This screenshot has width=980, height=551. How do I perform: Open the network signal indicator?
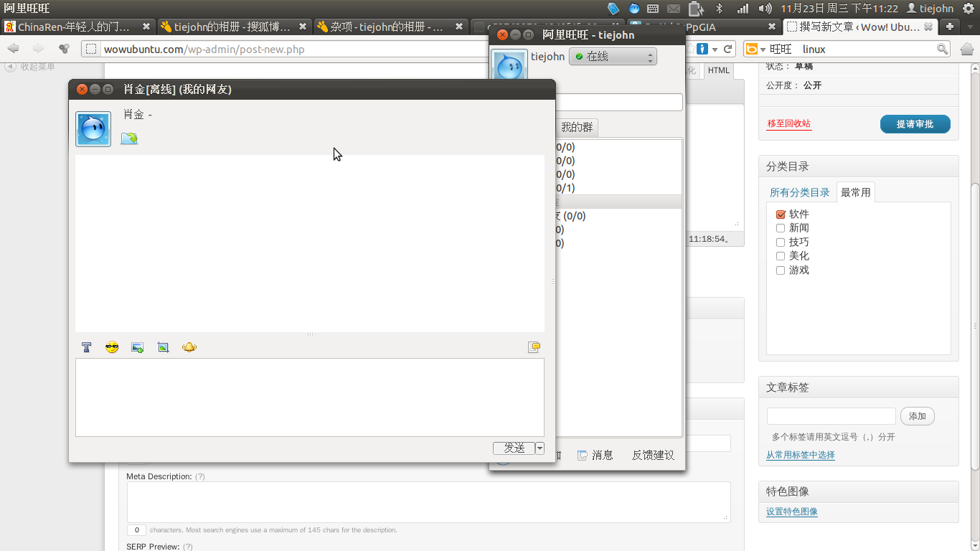(743, 8)
